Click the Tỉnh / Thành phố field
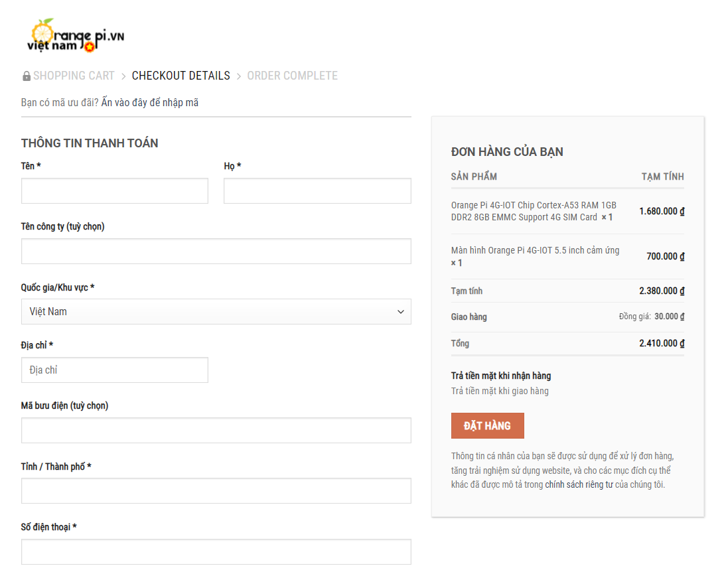Screen dimensions: 728x576 pyautogui.click(x=216, y=490)
